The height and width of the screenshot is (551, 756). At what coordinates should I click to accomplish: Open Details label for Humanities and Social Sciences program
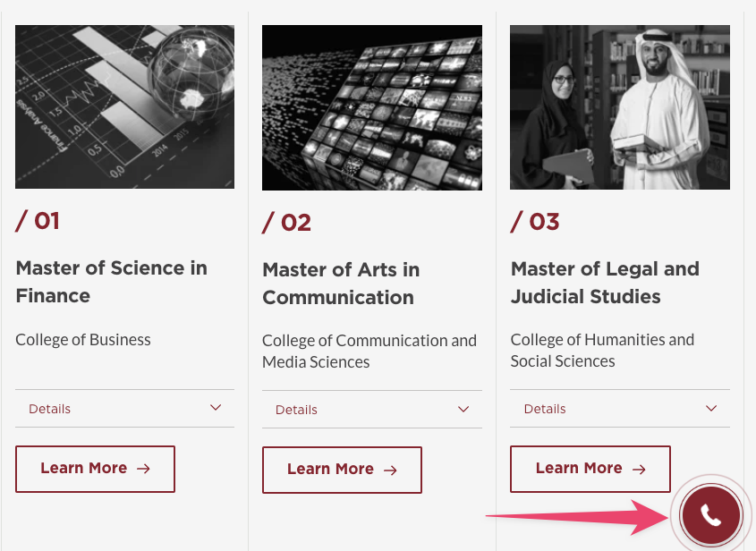[x=545, y=409]
